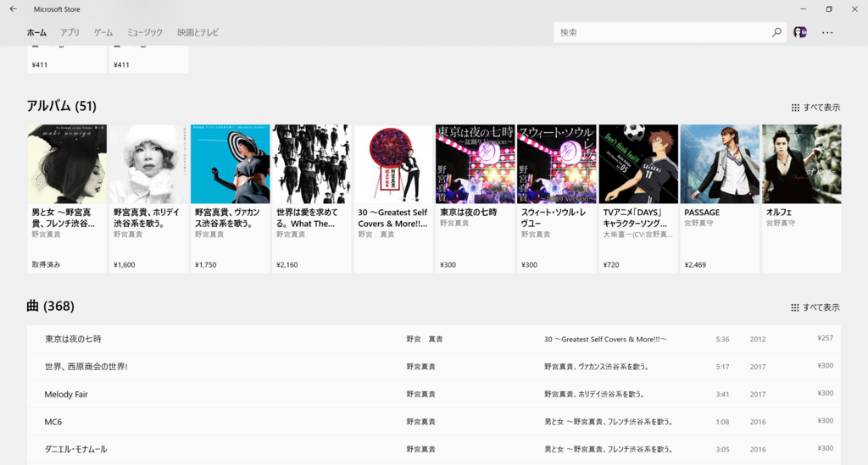Click artist 野宮真貴 in MC6 row

pyautogui.click(x=420, y=422)
